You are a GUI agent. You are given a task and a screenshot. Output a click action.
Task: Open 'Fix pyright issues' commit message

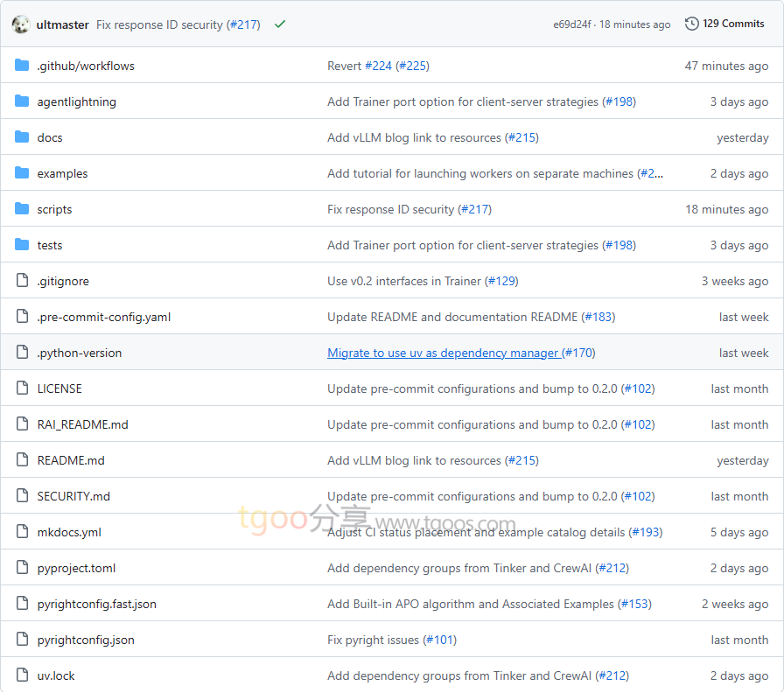pyautogui.click(x=374, y=640)
